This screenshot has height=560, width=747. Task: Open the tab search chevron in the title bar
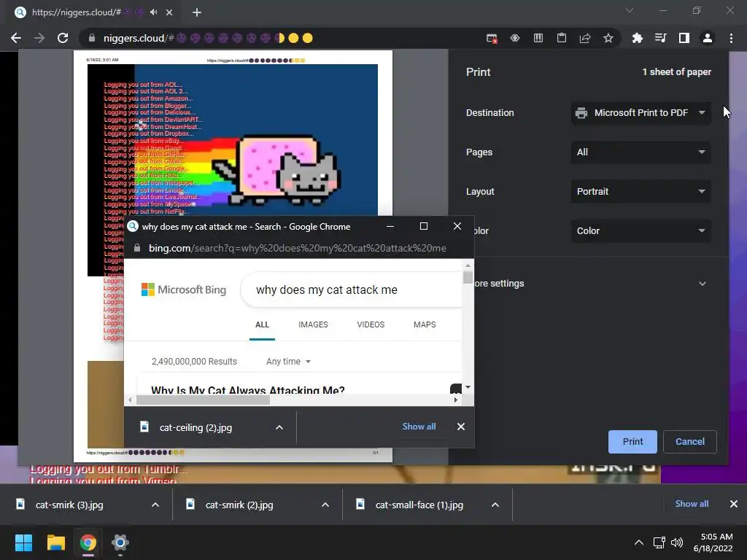[x=630, y=10]
